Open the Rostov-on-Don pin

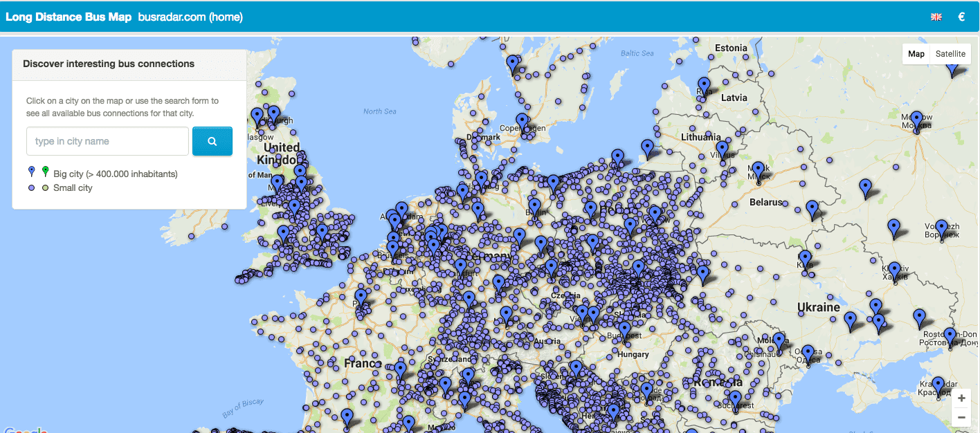[950, 337]
